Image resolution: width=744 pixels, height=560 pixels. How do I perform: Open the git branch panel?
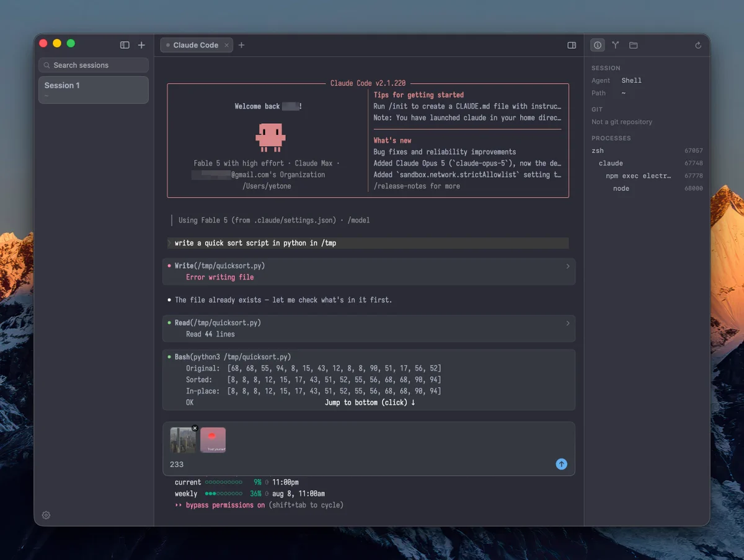click(x=616, y=45)
